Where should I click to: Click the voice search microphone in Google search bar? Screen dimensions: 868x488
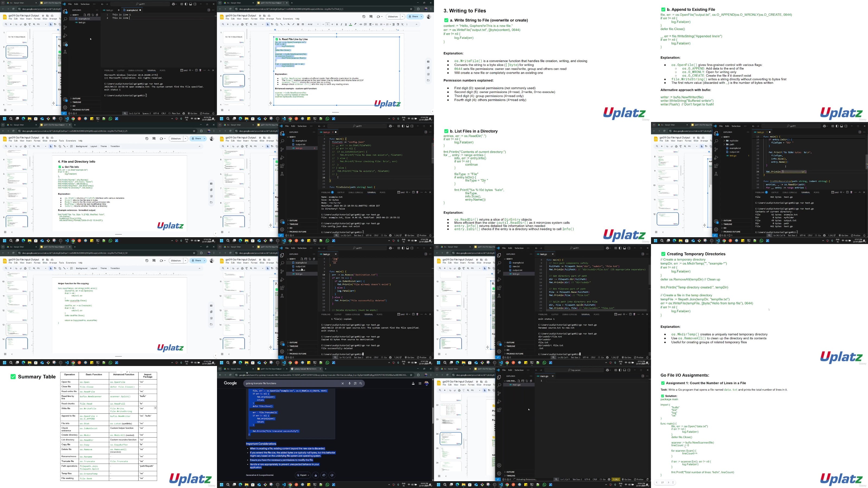(x=349, y=383)
